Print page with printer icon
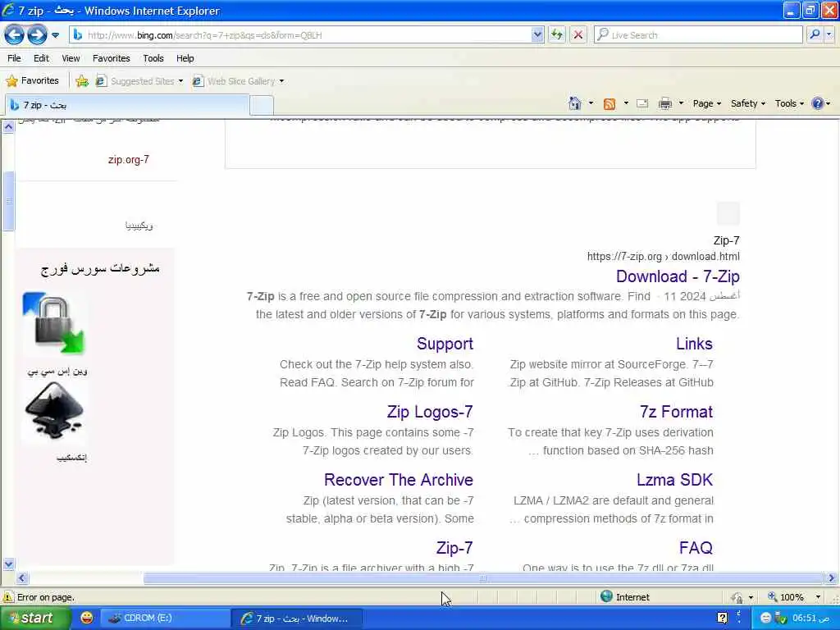 [x=664, y=104]
